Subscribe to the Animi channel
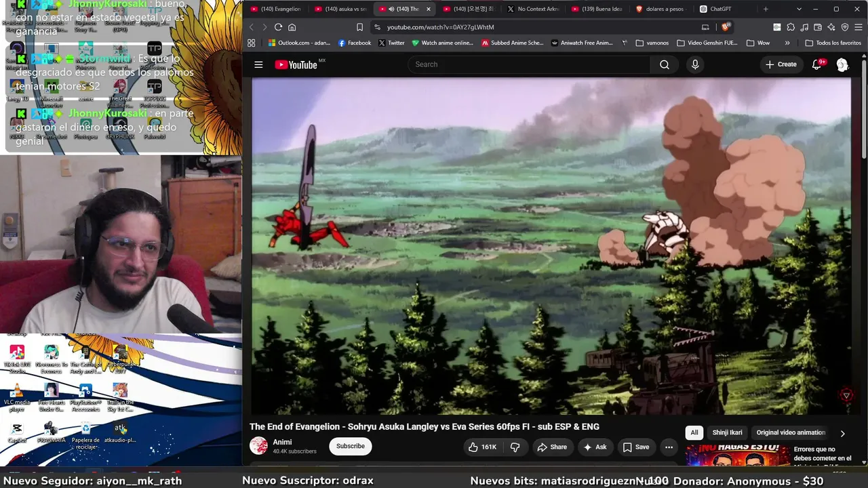This screenshot has width=868, height=488. tap(351, 446)
